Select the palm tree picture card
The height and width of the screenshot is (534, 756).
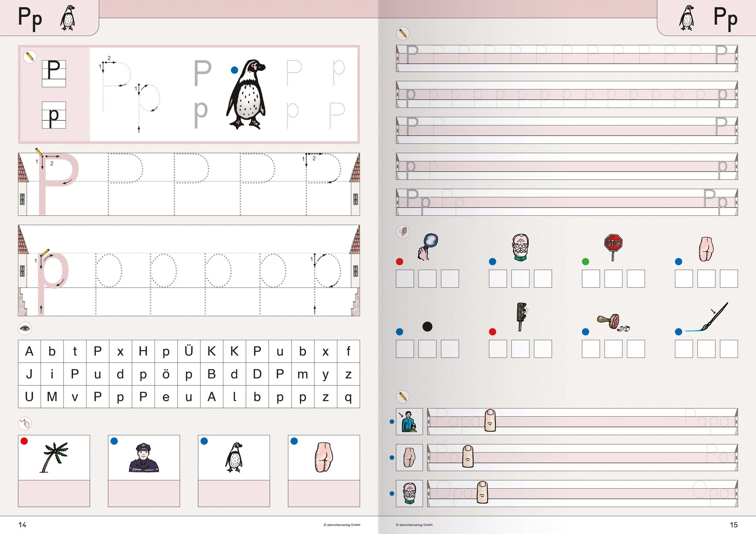(x=54, y=457)
